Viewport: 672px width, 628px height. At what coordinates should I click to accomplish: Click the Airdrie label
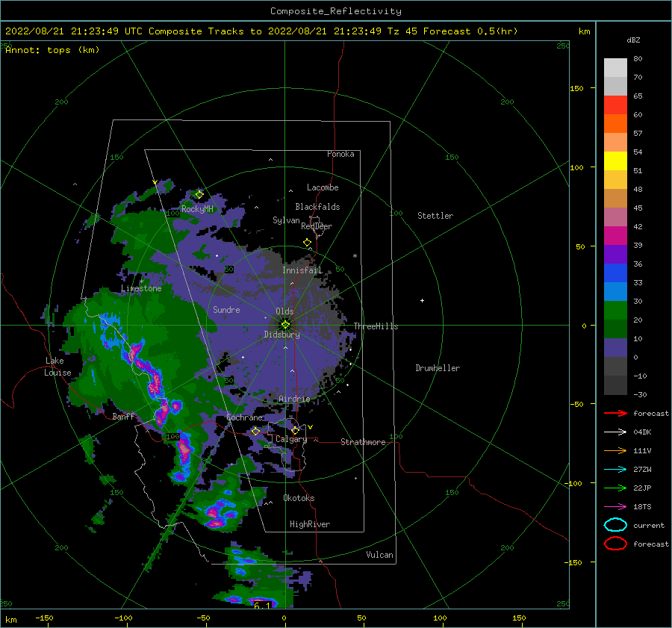[294, 399]
